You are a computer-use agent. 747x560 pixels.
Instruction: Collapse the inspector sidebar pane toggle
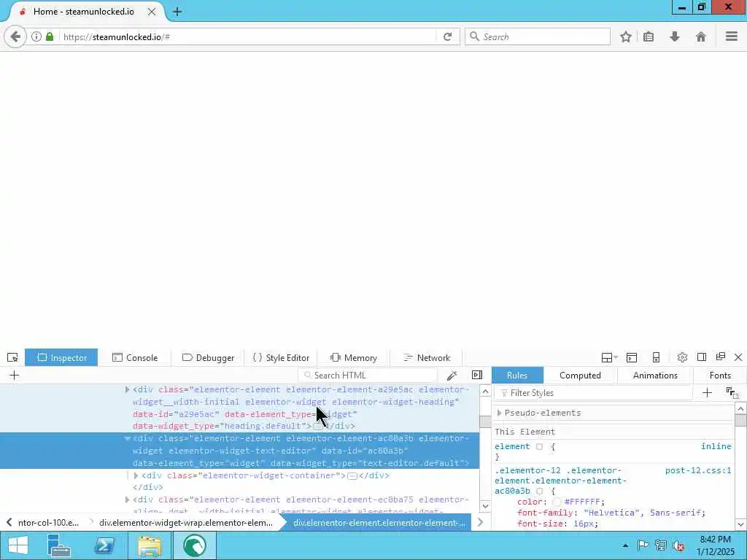[x=477, y=376]
